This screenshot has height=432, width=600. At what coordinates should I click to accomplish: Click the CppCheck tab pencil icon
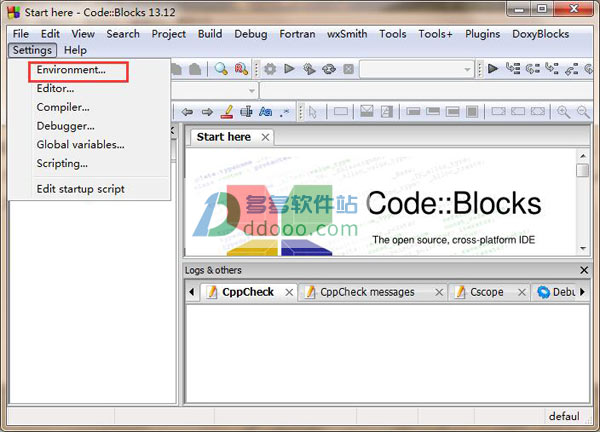tap(212, 292)
